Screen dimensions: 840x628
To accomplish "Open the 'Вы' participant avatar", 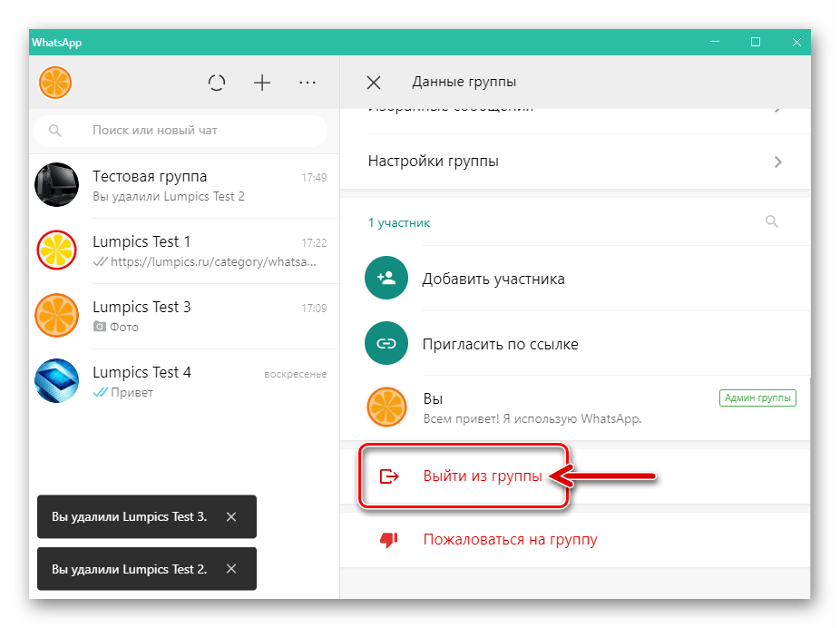I will click(386, 407).
